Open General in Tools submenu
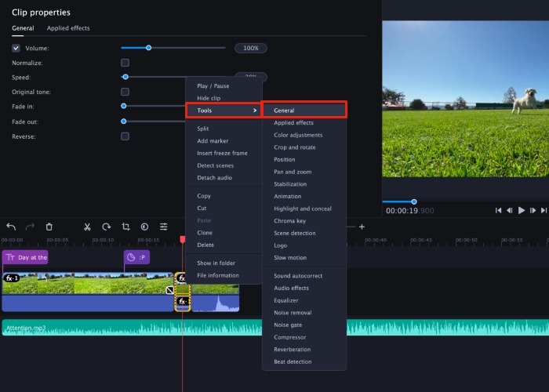 pyautogui.click(x=304, y=111)
